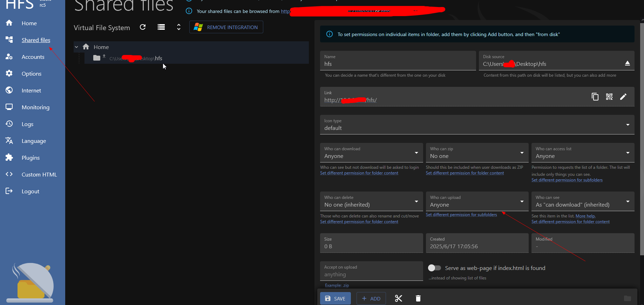Viewport: 644px width, 305px height.
Task: Open Internet settings item
Action: coord(31,90)
